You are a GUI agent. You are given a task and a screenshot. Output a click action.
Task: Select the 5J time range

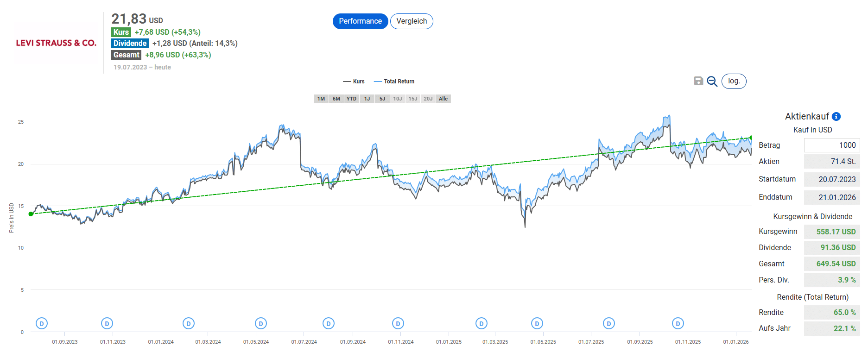[382, 99]
